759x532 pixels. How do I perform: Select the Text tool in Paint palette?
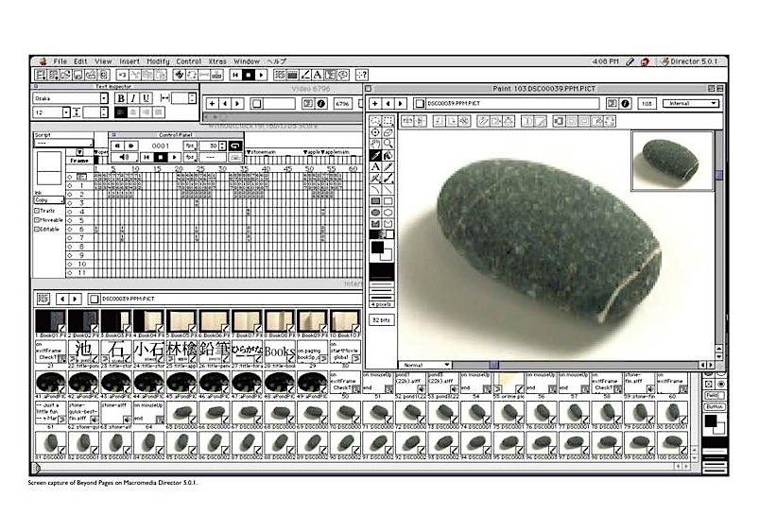click(x=375, y=167)
